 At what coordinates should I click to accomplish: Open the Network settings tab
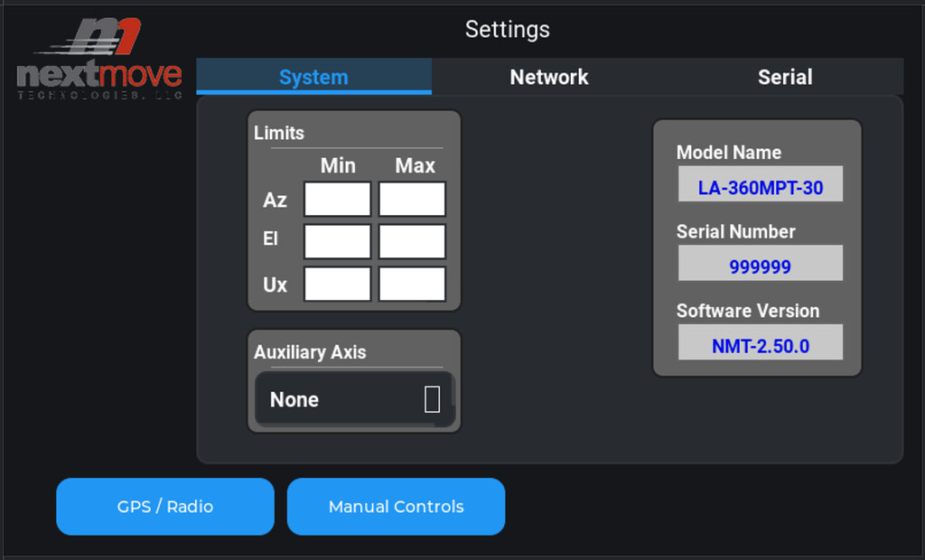[x=549, y=78]
